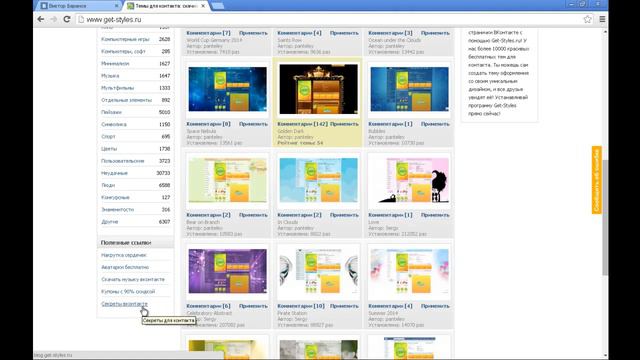Click the Pirate Station theme thumbnail
This screenshot has height=360, width=640.
[318, 271]
